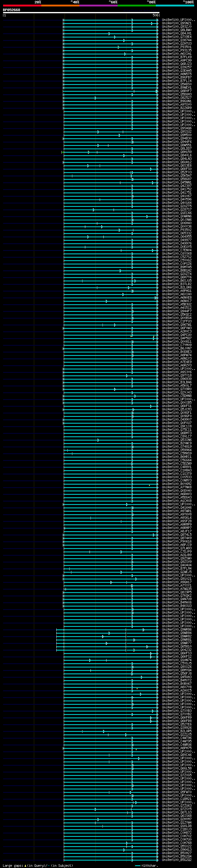Go to UniRef100_B6JVN7 entry
The height and width of the screenshot is (868, 197).
click(x=177, y=349)
